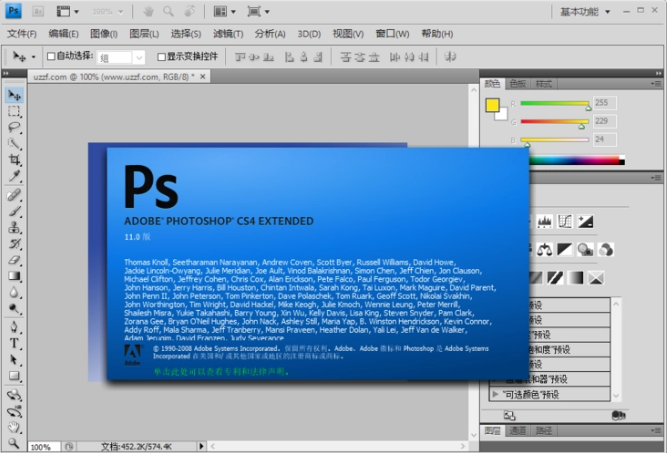This screenshot has height=453, width=668.
Task: Open the 基本功能 workspace switcher
Action: pos(585,12)
